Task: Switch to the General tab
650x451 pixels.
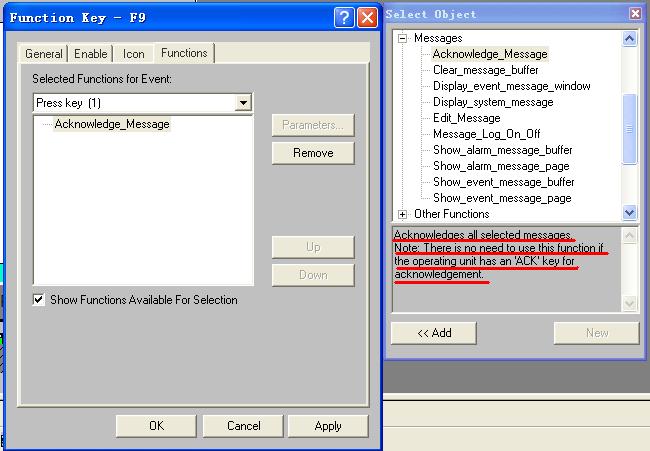Action: (43, 53)
